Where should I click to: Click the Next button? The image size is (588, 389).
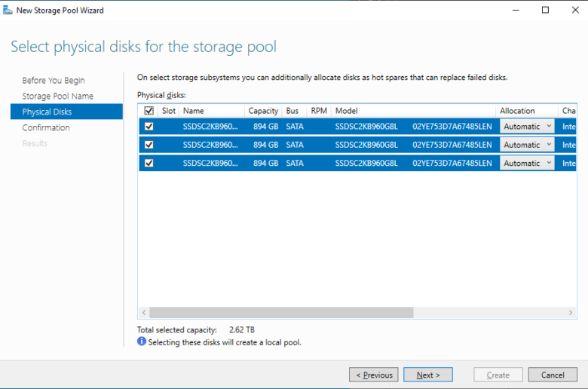428,375
